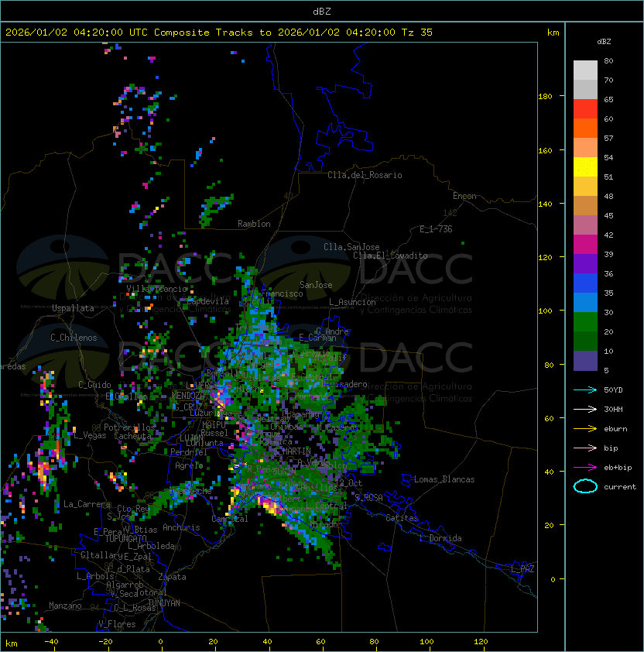The width and height of the screenshot is (644, 652).
Task: Click the 'current' legend label
Action: coord(620,486)
